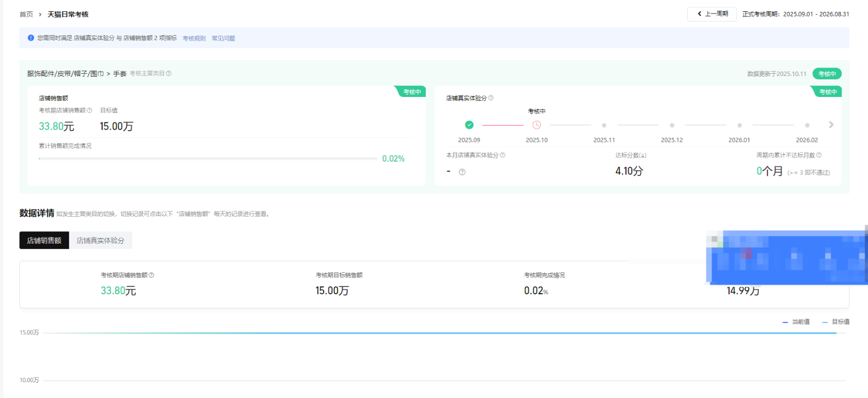Navigate to 首页 in breadcrumb
The height and width of the screenshot is (398, 868).
click(x=26, y=14)
